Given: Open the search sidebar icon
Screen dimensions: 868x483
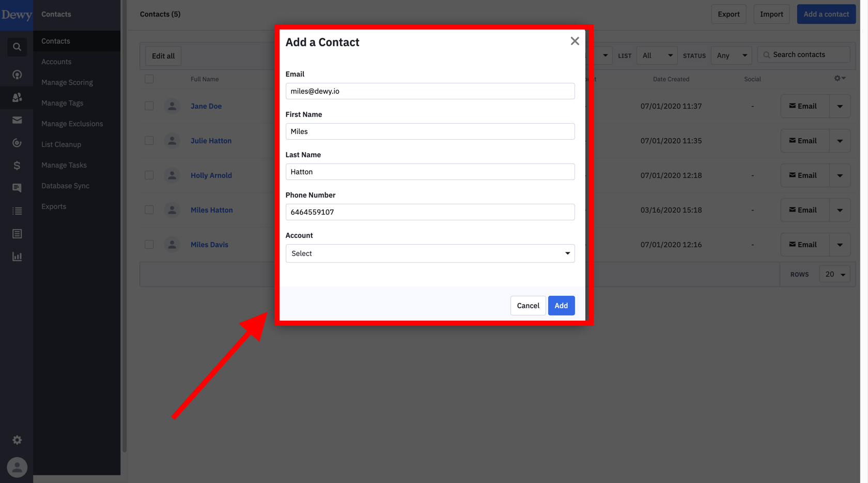Looking at the screenshot, I should [x=17, y=47].
